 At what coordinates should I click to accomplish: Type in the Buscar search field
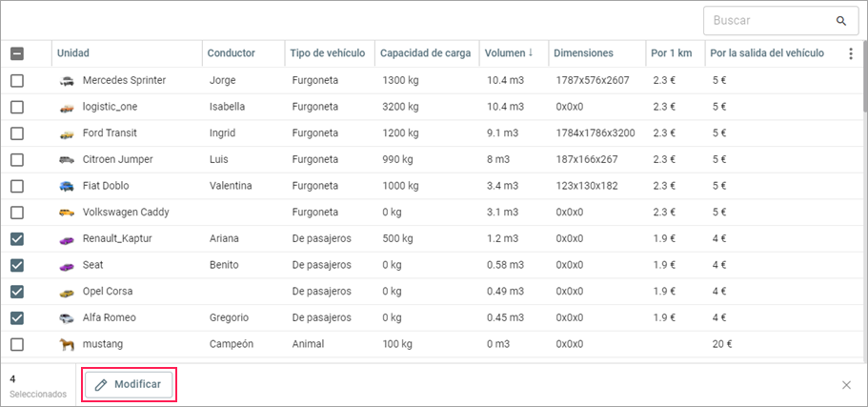tap(767, 20)
